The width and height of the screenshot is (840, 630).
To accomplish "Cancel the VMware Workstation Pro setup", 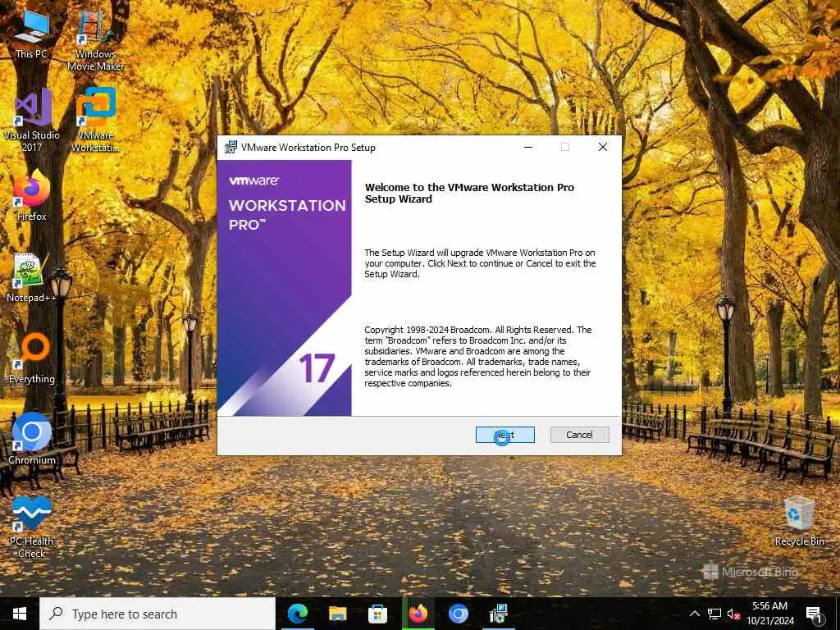I will pyautogui.click(x=579, y=435).
